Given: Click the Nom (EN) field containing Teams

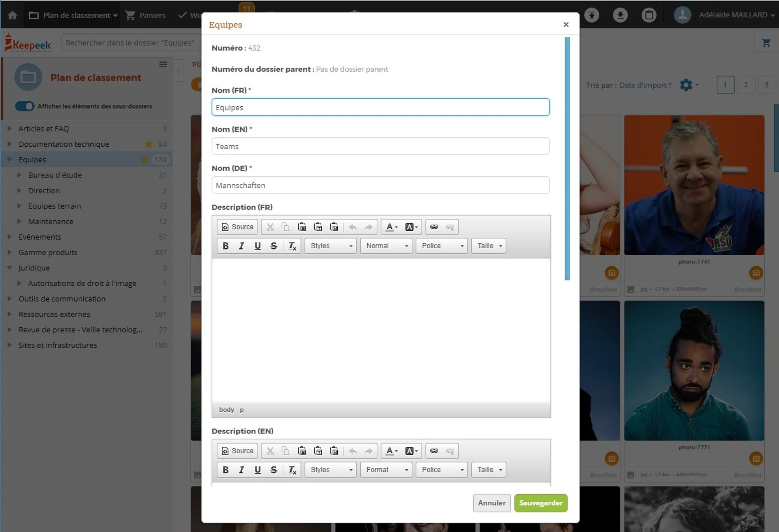Looking at the screenshot, I should click(381, 146).
